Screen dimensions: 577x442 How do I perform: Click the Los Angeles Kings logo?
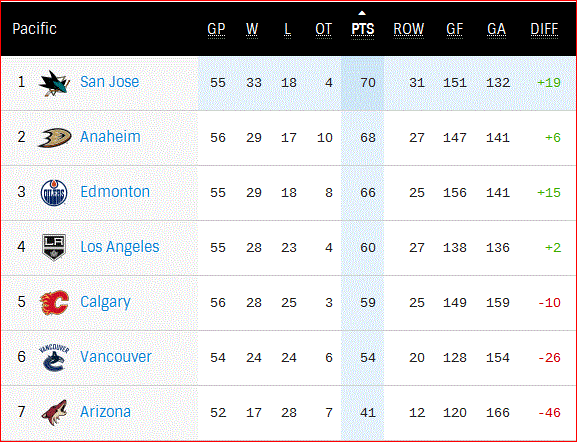click(x=54, y=247)
